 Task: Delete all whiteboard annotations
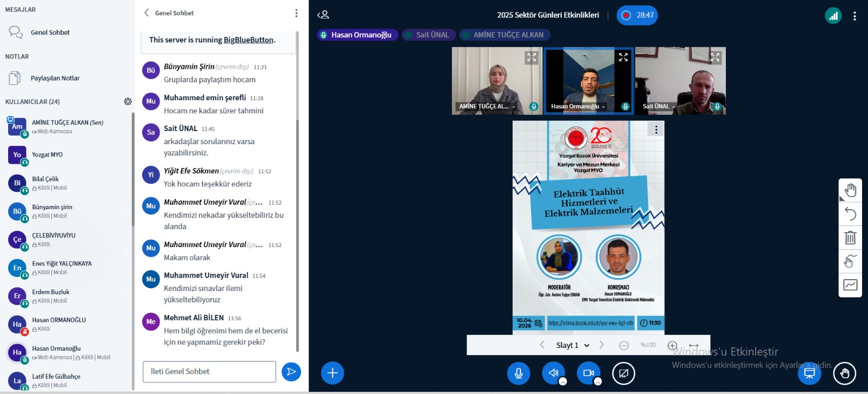[x=850, y=237]
